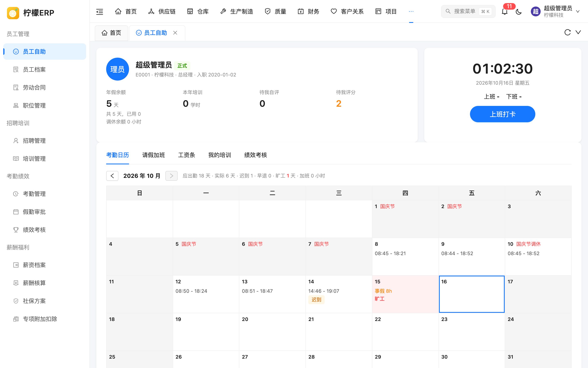Close the 员工自助 tab
This screenshot has width=588, height=368.
click(x=175, y=33)
